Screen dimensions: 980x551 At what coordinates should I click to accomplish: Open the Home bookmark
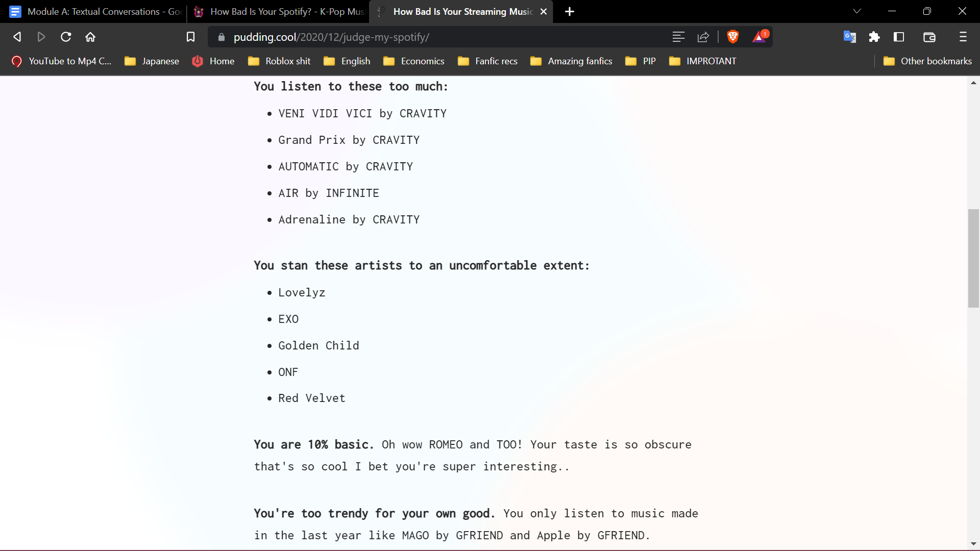tap(213, 61)
